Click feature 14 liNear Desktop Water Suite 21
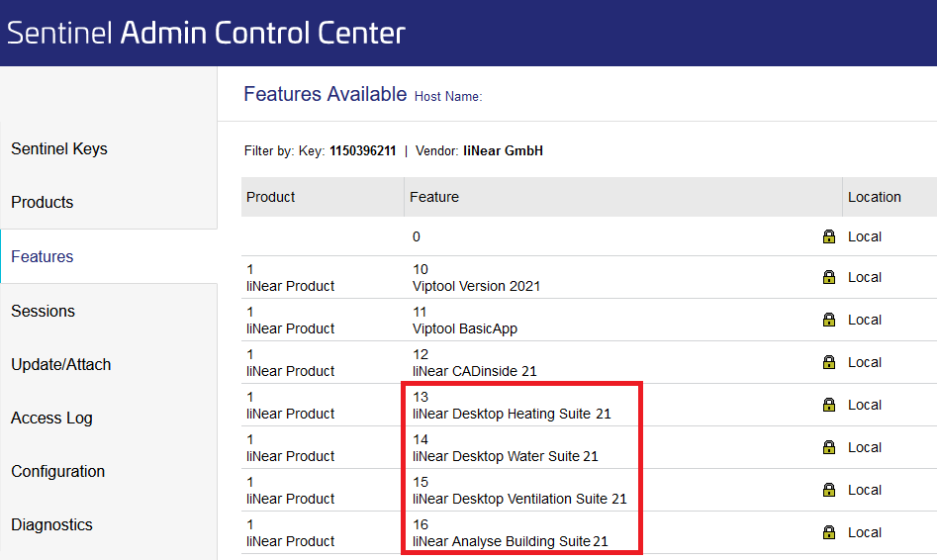This screenshot has height=560, width=937. 505,447
